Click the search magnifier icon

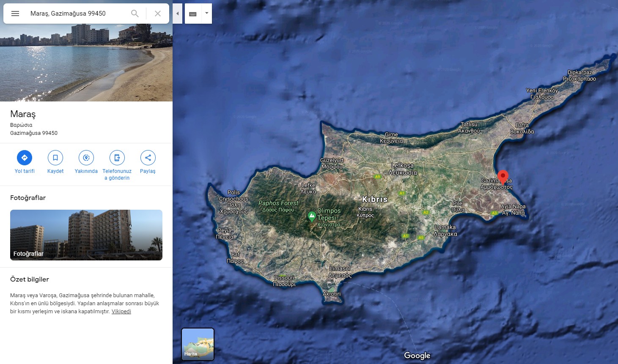pos(135,14)
